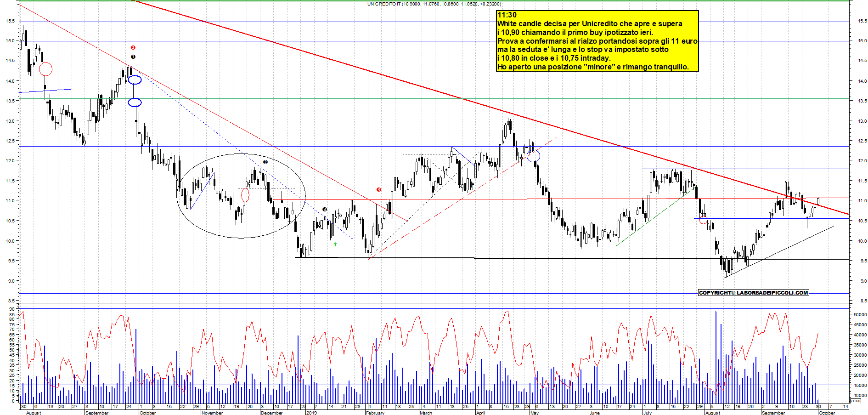Viewport: 868px width, 415px height.
Task: Click the 90 value on the oscillator scale
Action: pyautogui.click(x=12, y=309)
